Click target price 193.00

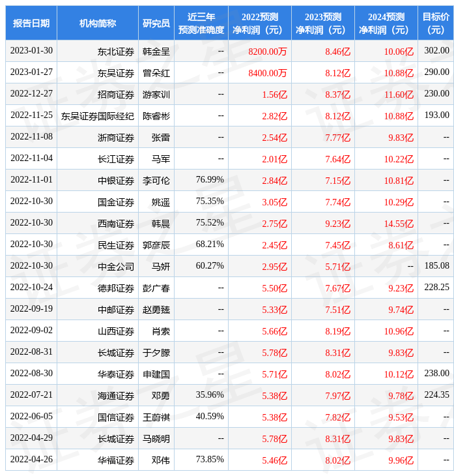[x=436, y=115]
